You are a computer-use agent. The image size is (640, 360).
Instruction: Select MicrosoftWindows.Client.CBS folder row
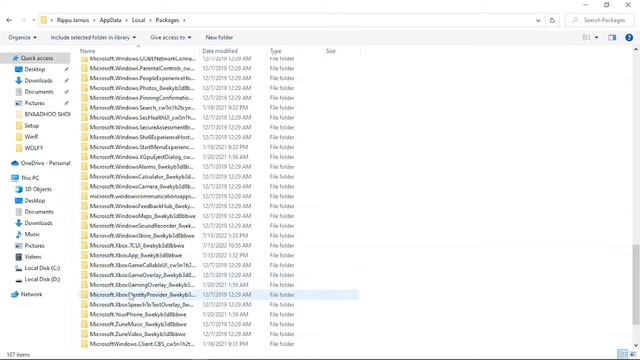point(220,344)
